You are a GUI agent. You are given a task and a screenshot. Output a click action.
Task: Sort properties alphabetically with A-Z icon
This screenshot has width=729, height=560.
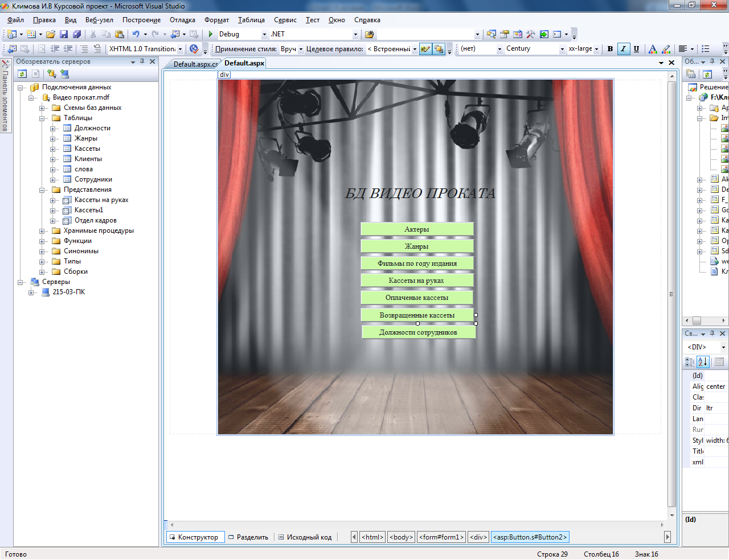(x=703, y=361)
